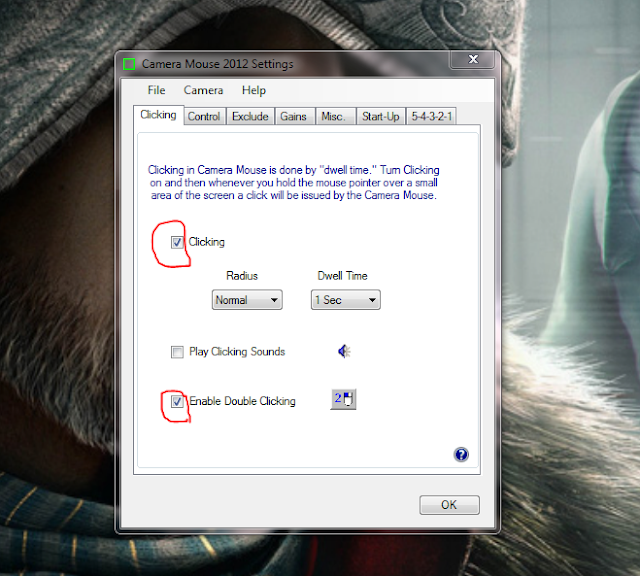Switch to the Exclude tab
The width and height of the screenshot is (640, 576).
coord(250,117)
